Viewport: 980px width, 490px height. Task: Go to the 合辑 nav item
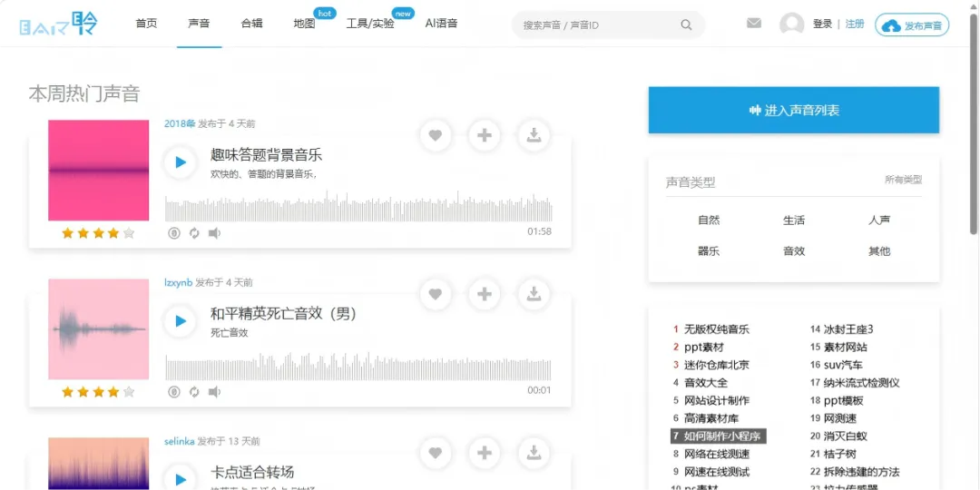[x=252, y=24]
